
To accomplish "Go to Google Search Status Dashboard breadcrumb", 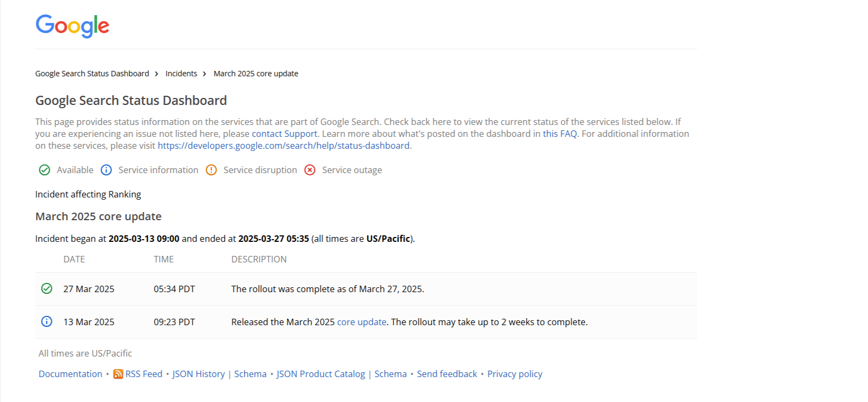I will click(92, 74).
